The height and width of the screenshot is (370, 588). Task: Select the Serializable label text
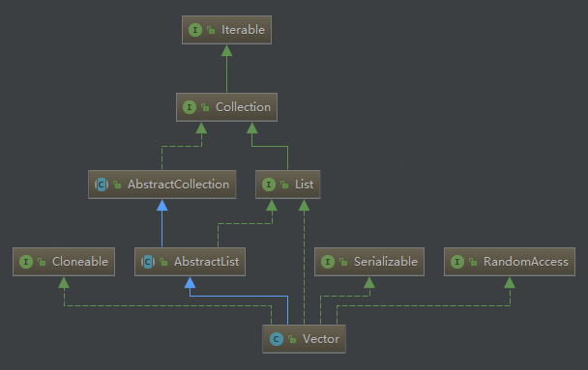tap(386, 262)
